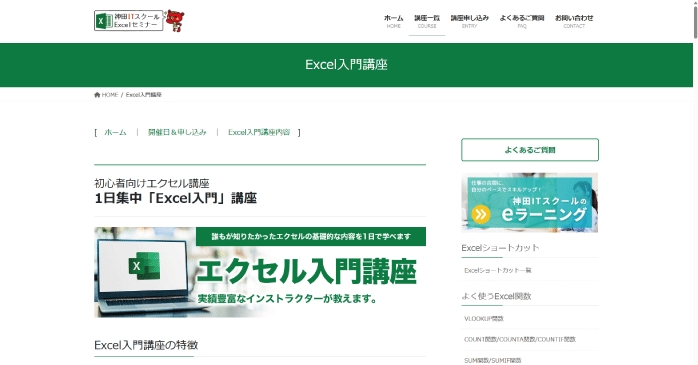The height and width of the screenshot is (365, 698).
Task: Click the home icon in breadcrumb
Action: coord(97,95)
